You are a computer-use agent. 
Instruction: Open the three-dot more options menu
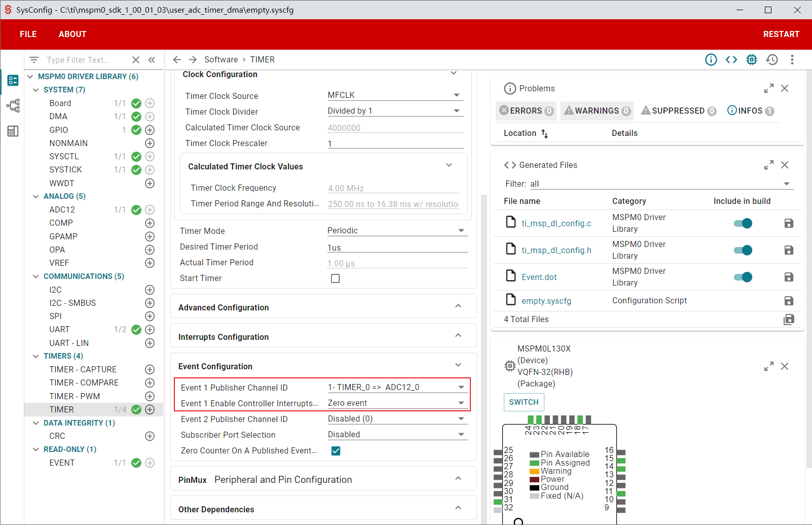(792, 60)
